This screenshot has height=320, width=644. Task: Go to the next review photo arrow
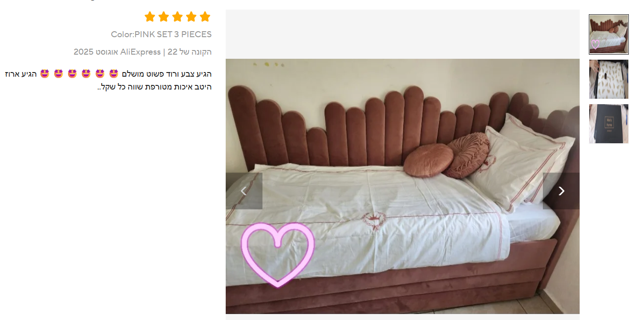[x=561, y=191]
